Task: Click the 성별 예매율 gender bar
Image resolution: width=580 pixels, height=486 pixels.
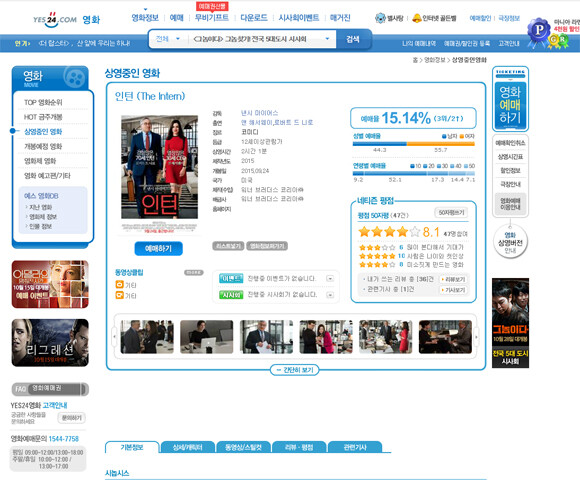Action: point(414,144)
